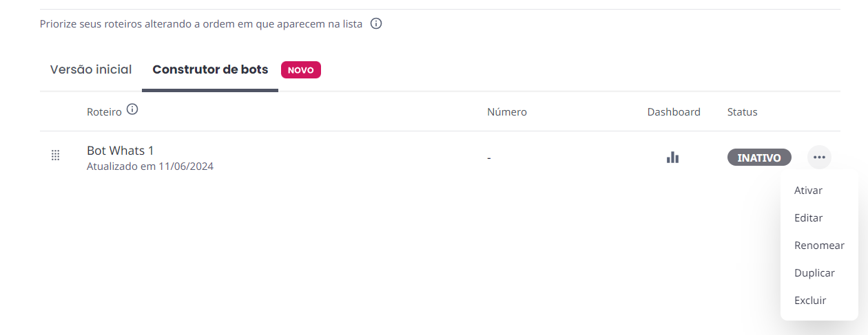Select Renomear in the options menu
This screenshot has width=868, height=335.
click(x=819, y=246)
